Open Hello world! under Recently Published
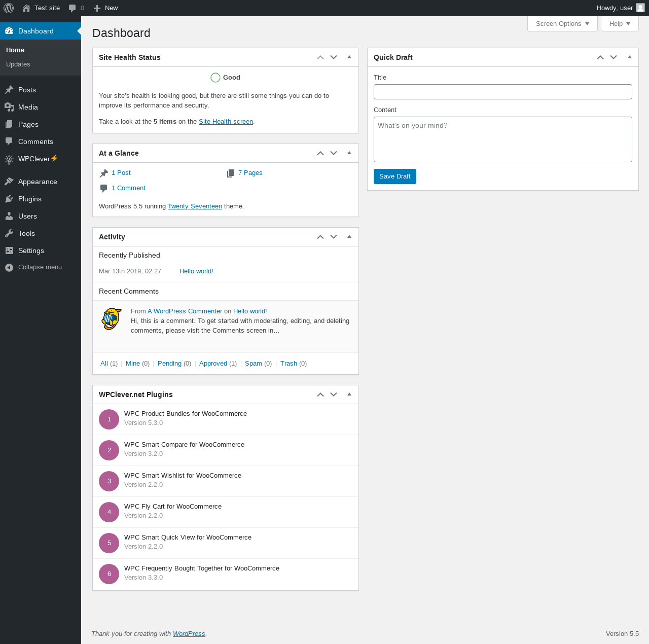Screen dimensions: 649x644 tap(196, 271)
